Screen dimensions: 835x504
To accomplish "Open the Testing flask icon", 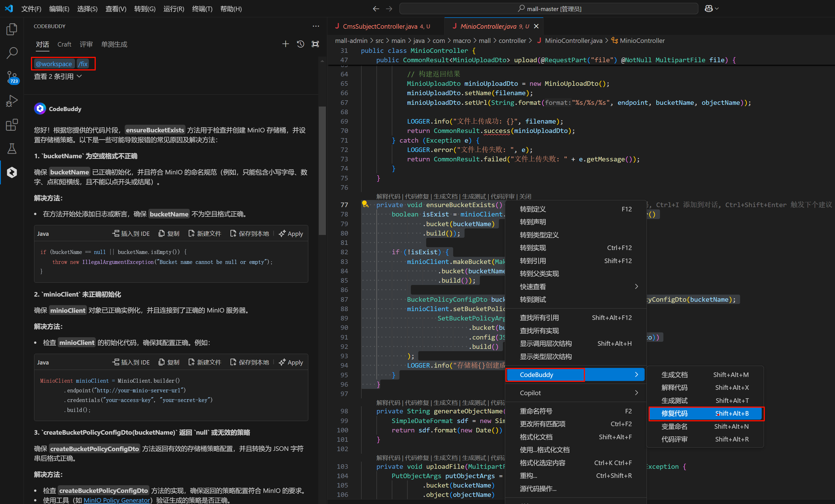I will click(x=12, y=149).
